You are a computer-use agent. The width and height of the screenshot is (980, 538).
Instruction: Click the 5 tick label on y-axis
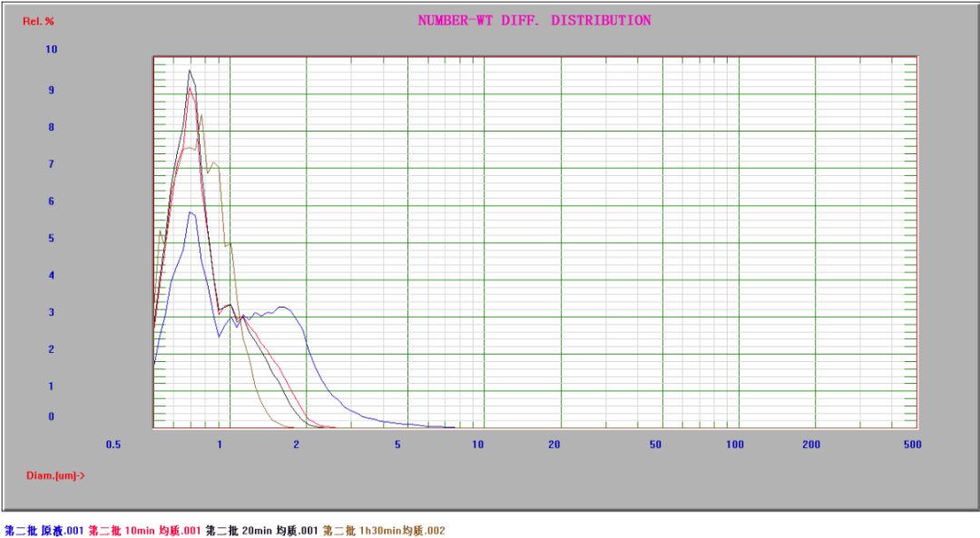[x=52, y=239]
